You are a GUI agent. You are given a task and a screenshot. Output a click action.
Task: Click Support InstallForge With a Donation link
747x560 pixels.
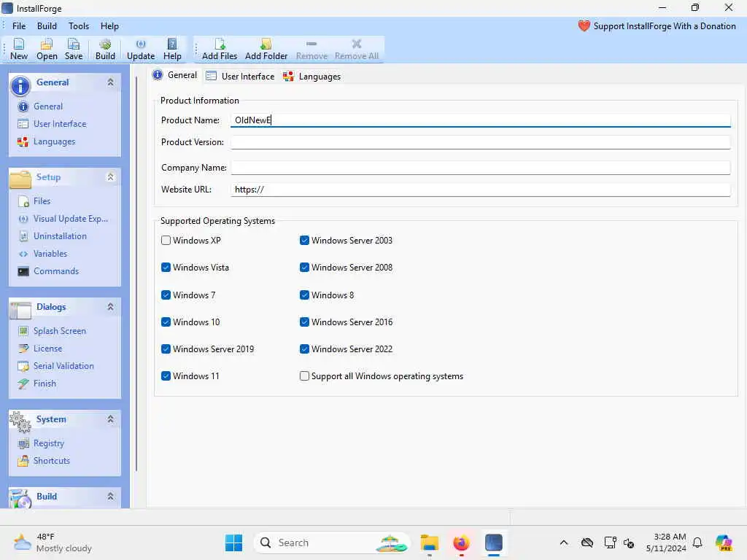(664, 26)
